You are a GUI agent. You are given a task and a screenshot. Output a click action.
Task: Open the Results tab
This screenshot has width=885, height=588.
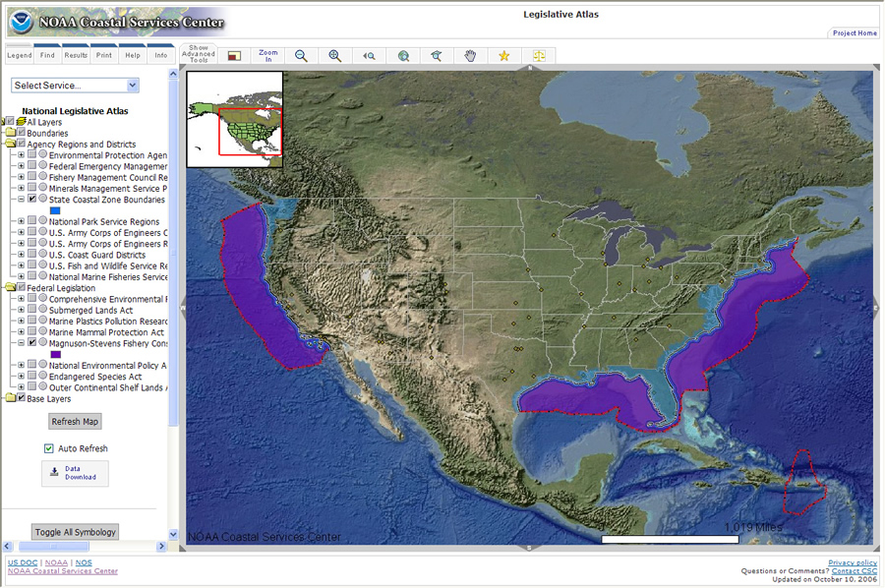76,54
